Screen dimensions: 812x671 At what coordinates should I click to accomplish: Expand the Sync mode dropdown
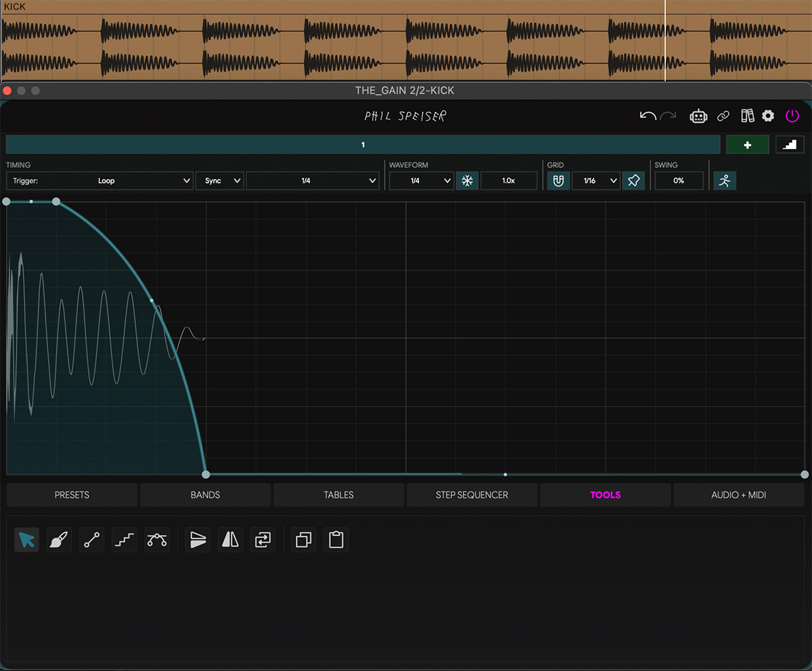click(x=219, y=181)
